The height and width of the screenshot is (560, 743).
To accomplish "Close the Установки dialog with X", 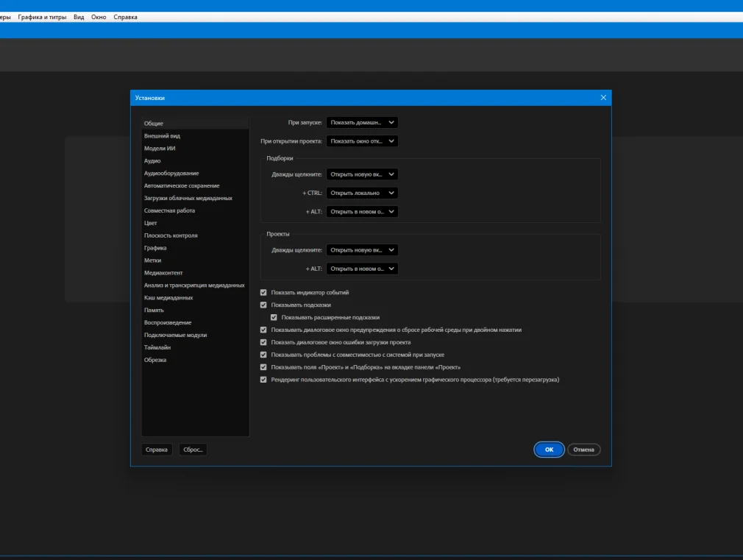I will click(x=603, y=98).
